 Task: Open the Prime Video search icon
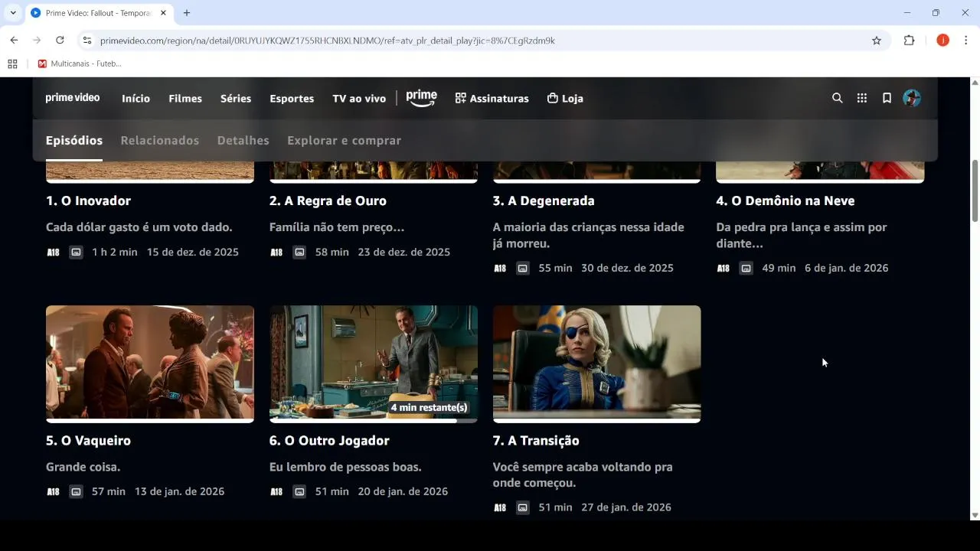click(x=837, y=98)
